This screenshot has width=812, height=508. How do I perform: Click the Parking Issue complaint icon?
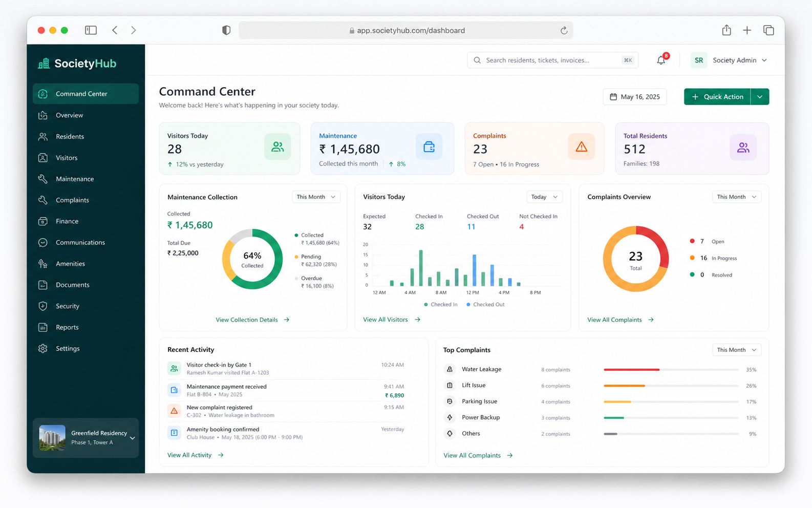tap(450, 401)
